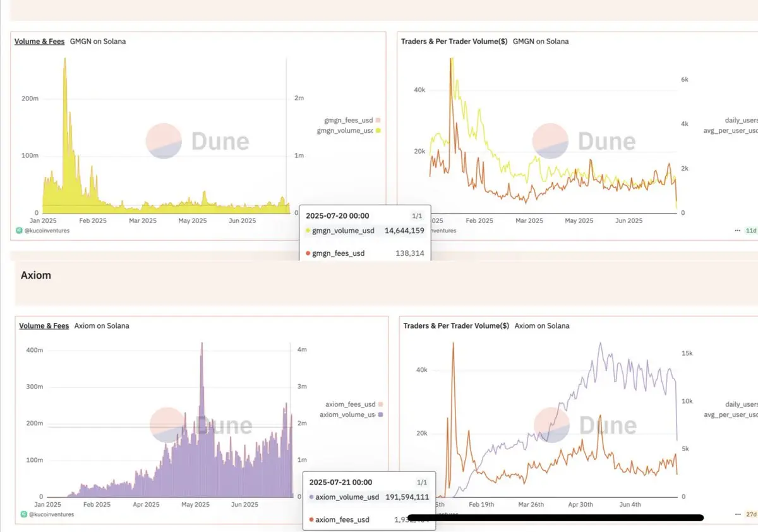The image size is (758, 532).
Task: Click 1/1 page indicator in Axiom tooltip
Action: click(422, 482)
